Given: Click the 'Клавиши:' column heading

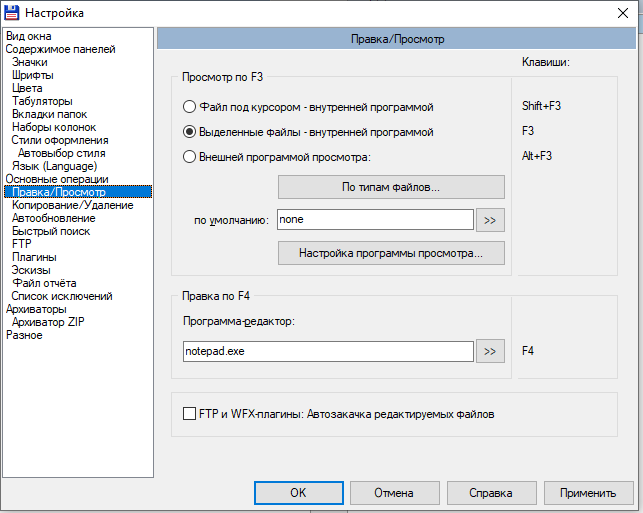Looking at the screenshot, I should point(546,62).
